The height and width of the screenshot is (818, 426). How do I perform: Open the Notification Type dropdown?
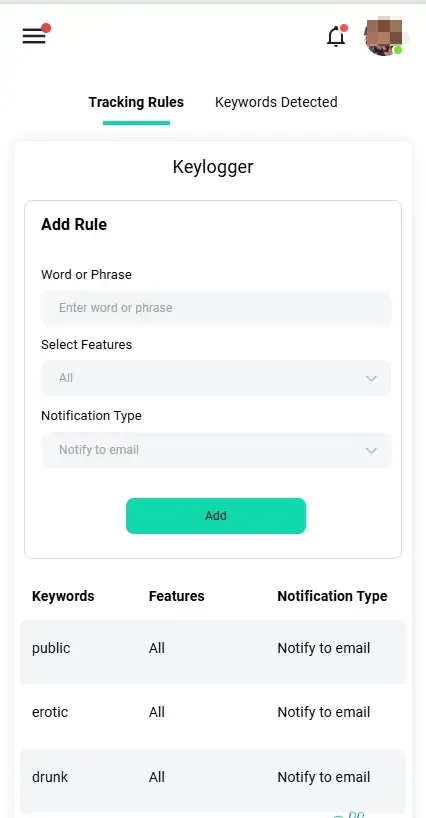click(216, 450)
